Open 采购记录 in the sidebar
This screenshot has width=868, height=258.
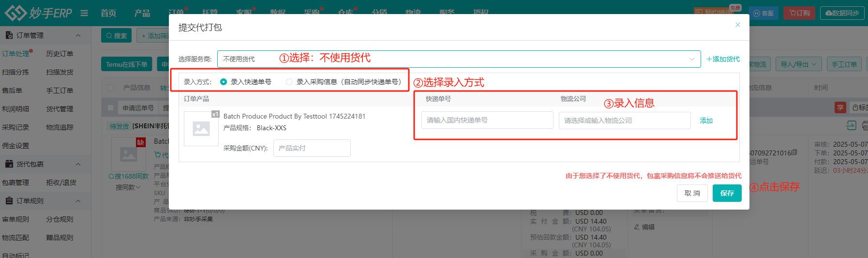[x=15, y=127]
